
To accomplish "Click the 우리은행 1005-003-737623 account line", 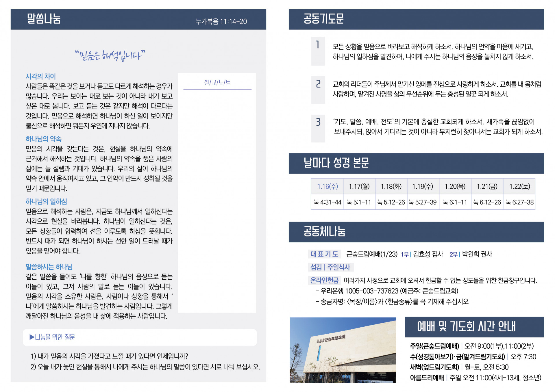I will click(x=387, y=291).
